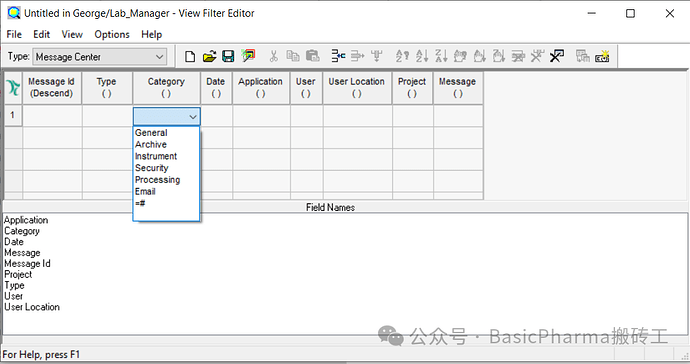The width and height of the screenshot is (690, 364).
Task: Click the grayed move column right icon
Action: [x=357, y=56]
